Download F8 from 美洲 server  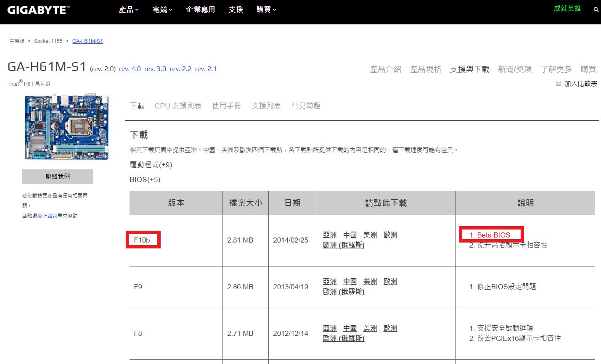[370, 328]
